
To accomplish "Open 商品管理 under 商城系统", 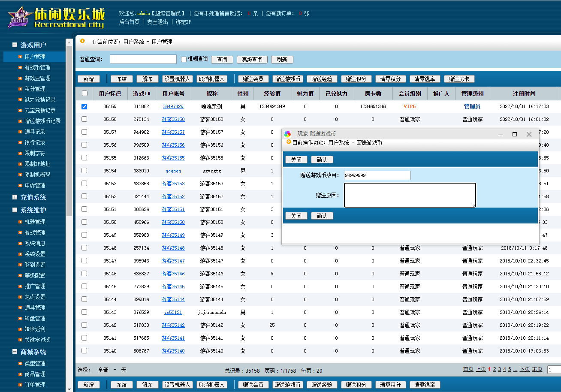I will pos(19,374).
